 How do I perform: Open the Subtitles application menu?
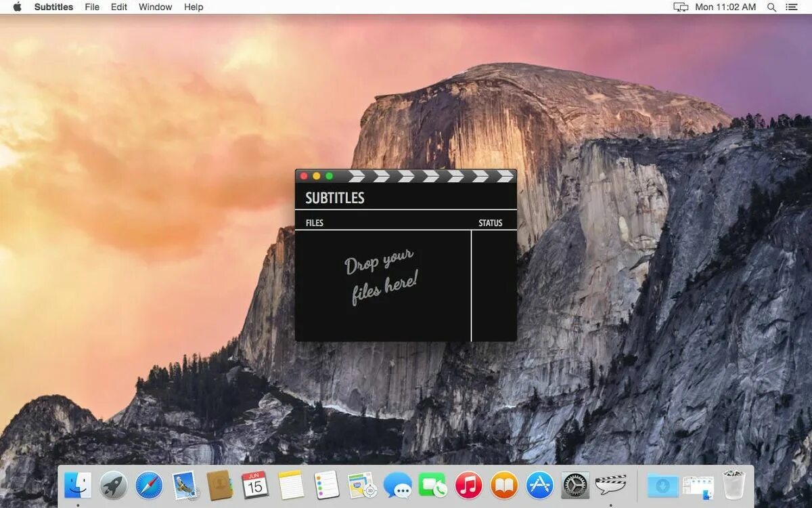53,7
